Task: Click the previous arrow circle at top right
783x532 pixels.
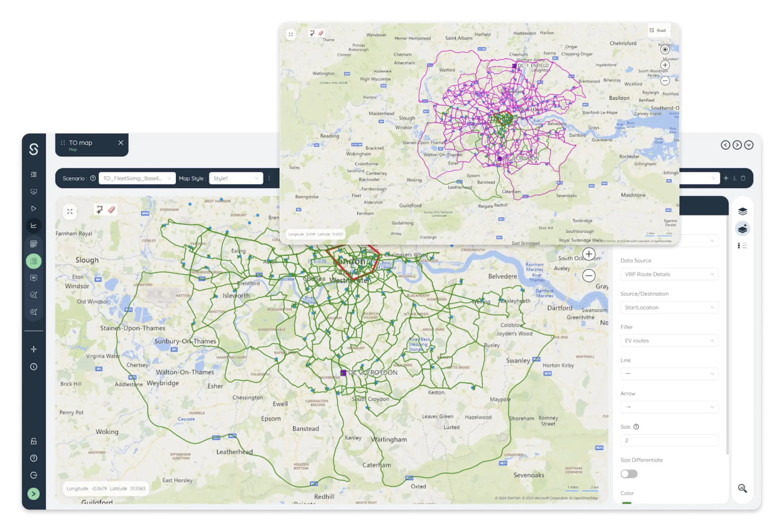Action: [726, 145]
